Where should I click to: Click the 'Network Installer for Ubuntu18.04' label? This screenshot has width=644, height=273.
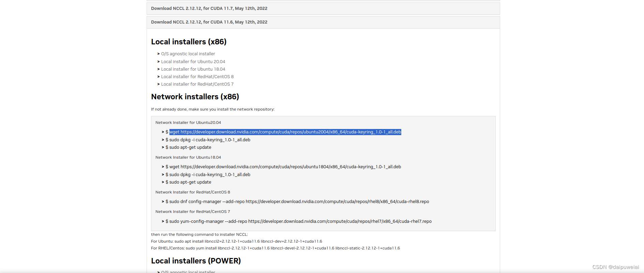(188, 157)
